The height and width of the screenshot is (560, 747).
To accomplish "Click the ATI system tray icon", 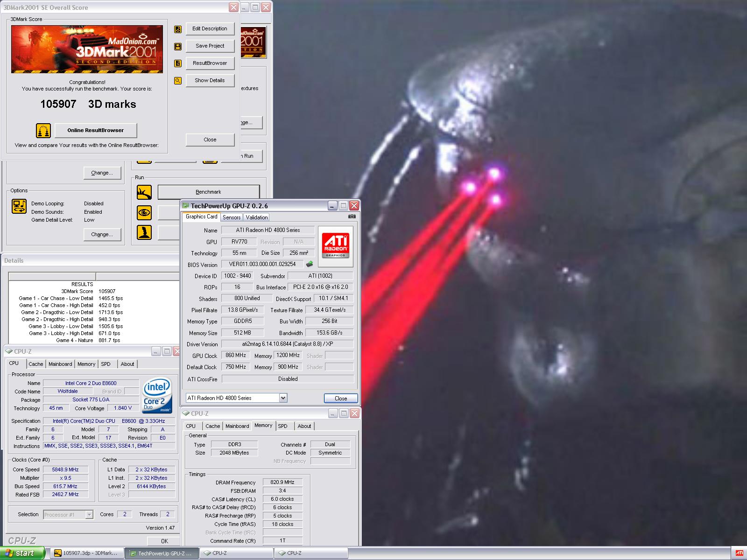I will [740, 553].
